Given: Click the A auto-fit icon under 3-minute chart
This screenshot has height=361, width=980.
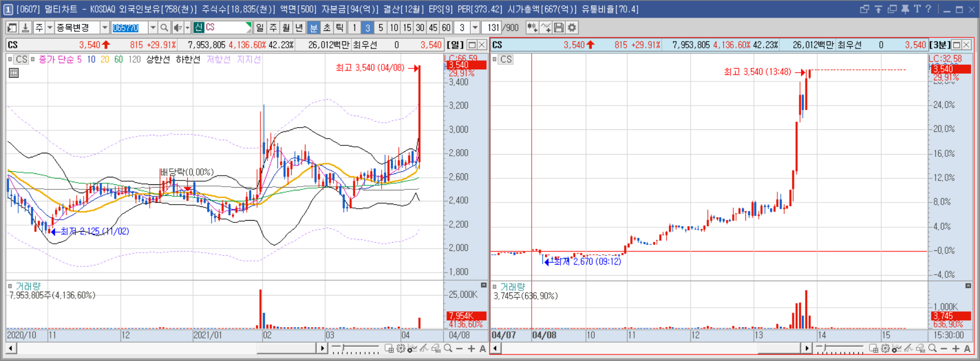Looking at the screenshot, I should tap(967, 348).
